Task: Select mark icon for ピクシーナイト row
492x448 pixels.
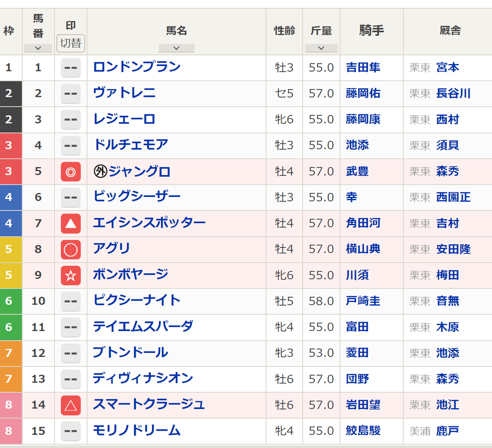Action: 71,301
